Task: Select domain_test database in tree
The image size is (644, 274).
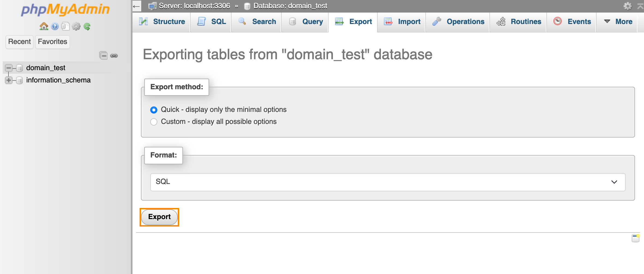Action: click(x=46, y=68)
